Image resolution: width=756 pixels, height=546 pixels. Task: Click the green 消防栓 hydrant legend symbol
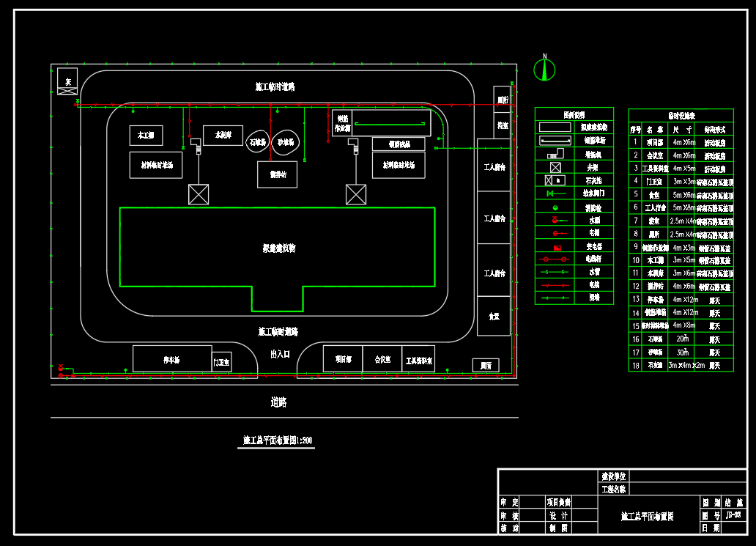(555, 207)
